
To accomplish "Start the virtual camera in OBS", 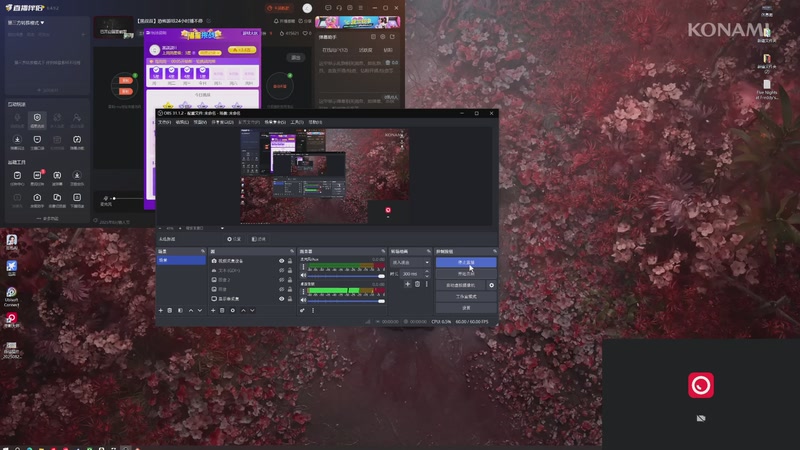I will (x=461, y=285).
